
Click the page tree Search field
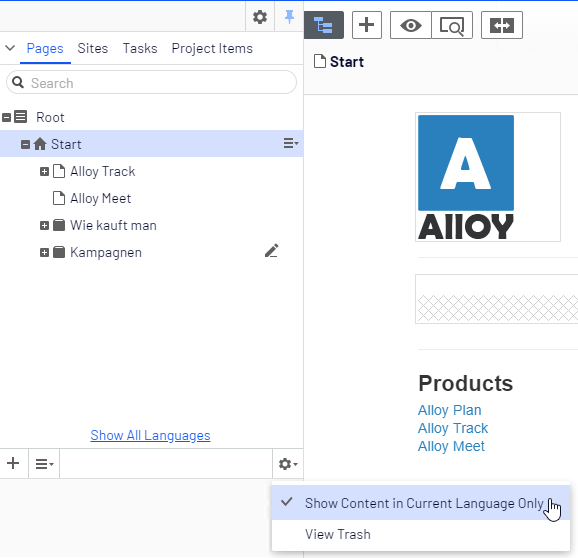(152, 83)
